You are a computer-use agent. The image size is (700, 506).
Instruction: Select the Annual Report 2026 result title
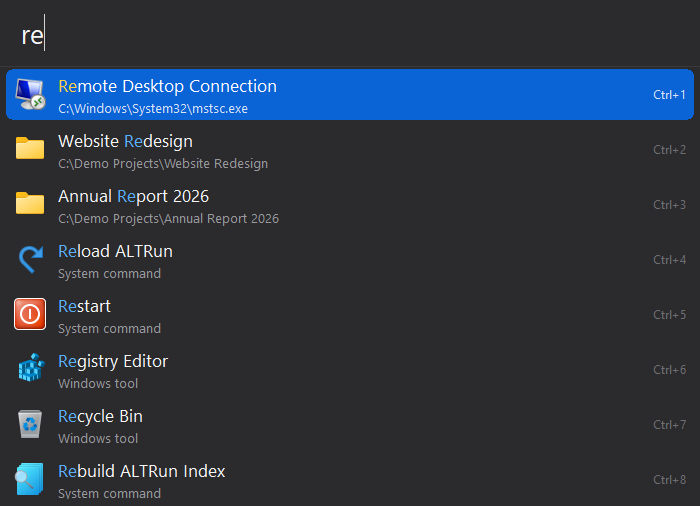[133, 196]
